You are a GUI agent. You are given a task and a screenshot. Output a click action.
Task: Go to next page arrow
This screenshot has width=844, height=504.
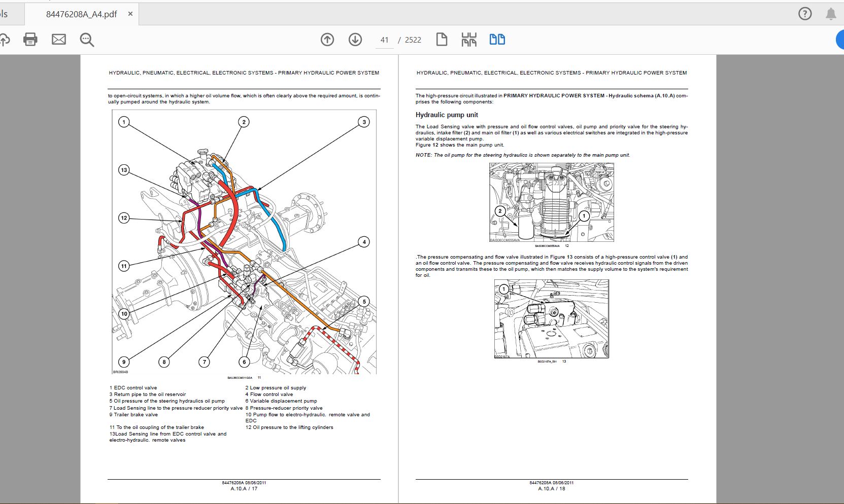pyautogui.click(x=355, y=40)
